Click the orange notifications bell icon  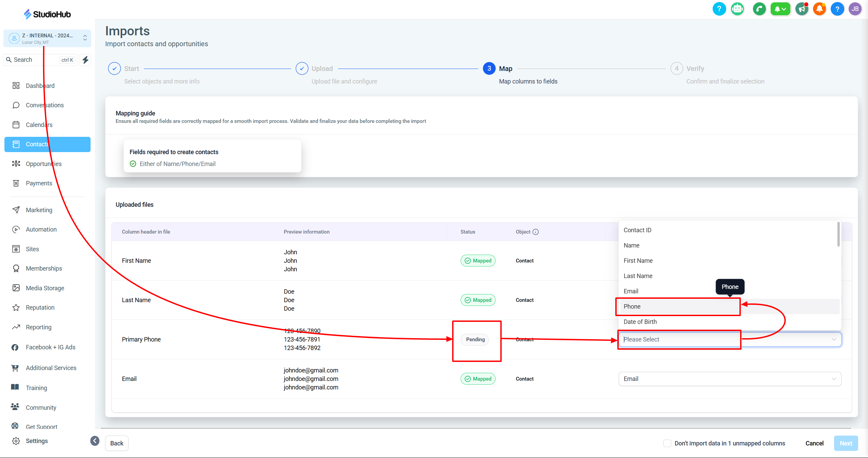[x=819, y=9]
